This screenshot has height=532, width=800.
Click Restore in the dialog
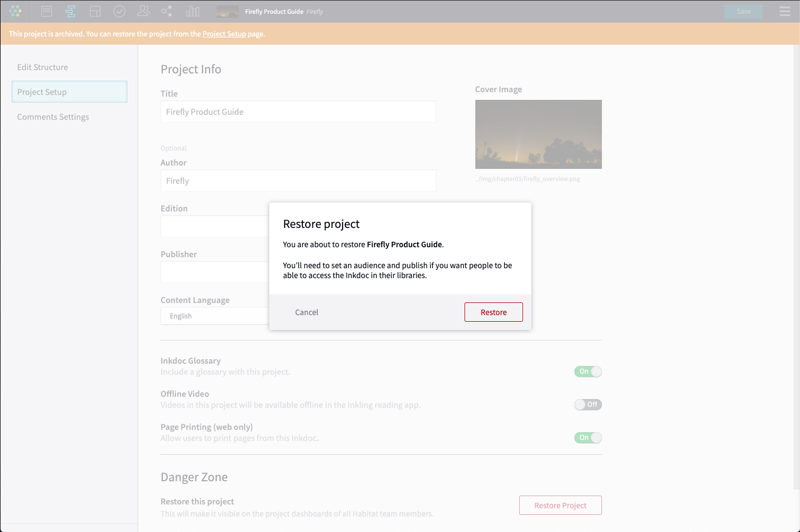493,312
